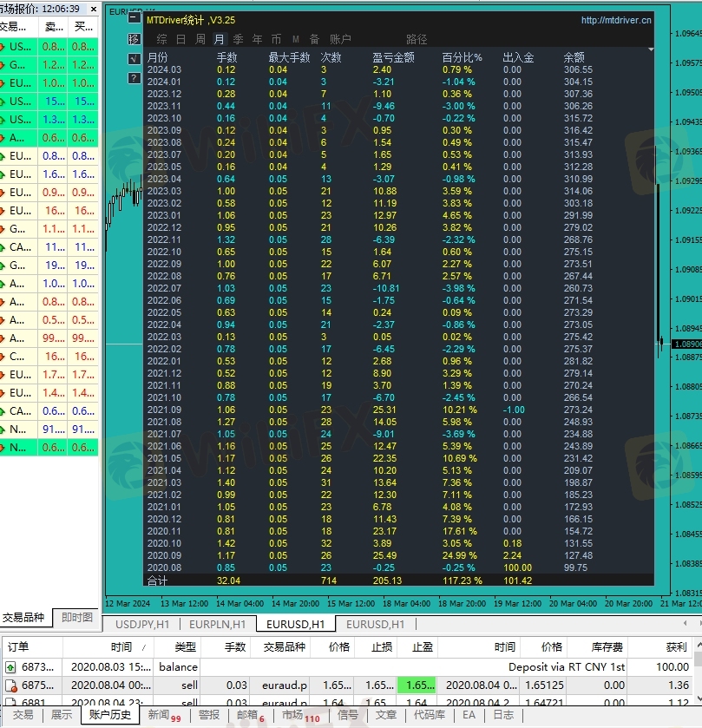Click the arrow icon of symbol row US... 0.8...
The height and width of the screenshot is (728, 702).
[x=3, y=47]
